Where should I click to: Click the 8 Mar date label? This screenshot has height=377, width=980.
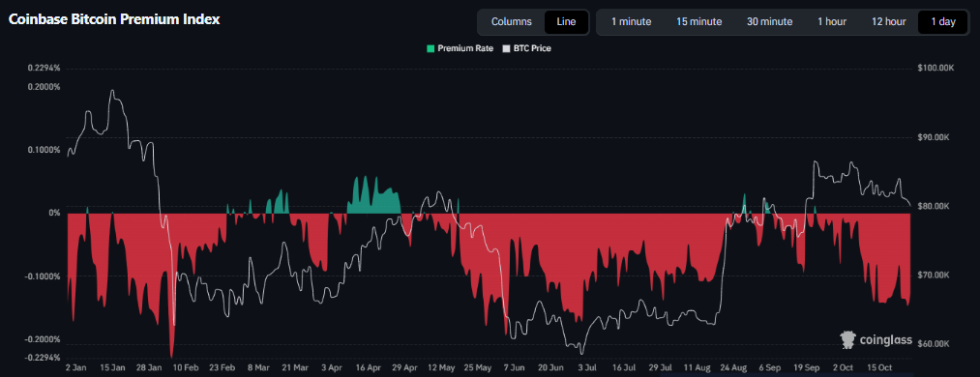[x=258, y=368]
